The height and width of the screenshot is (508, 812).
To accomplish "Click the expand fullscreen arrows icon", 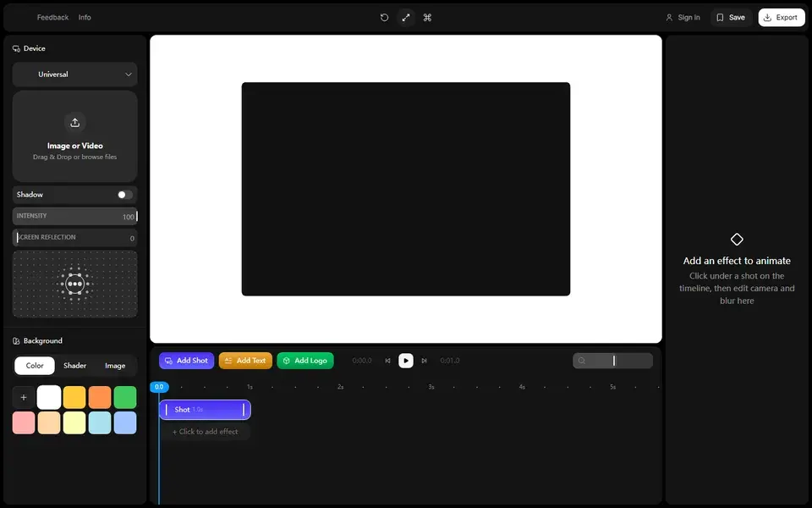I will pos(406,18).
